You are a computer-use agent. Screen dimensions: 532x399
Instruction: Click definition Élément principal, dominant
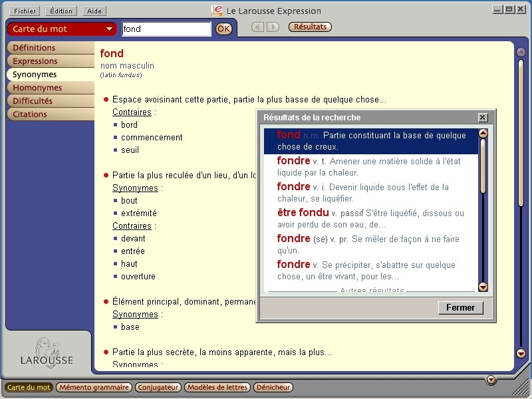pyautogui.click(x=184, y=302)
